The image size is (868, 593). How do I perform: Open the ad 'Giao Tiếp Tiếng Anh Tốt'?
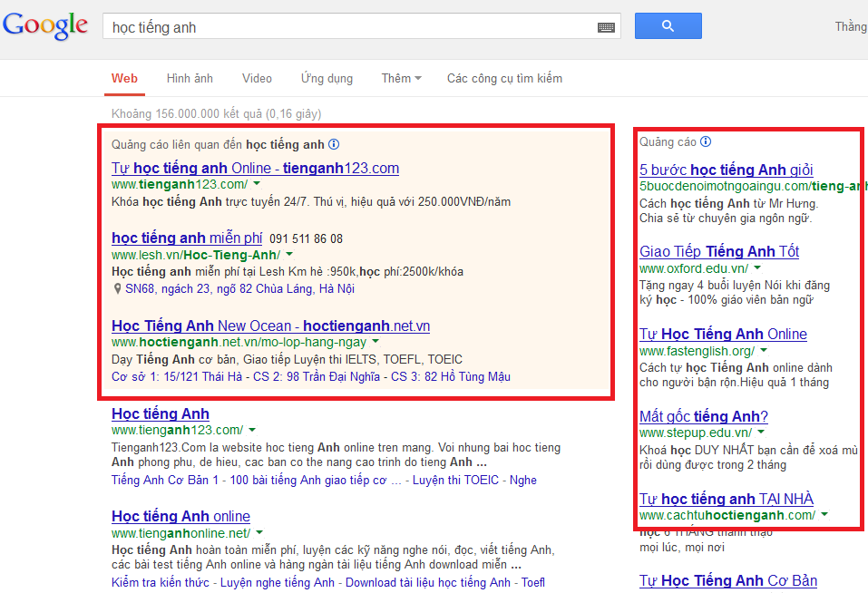719,252
